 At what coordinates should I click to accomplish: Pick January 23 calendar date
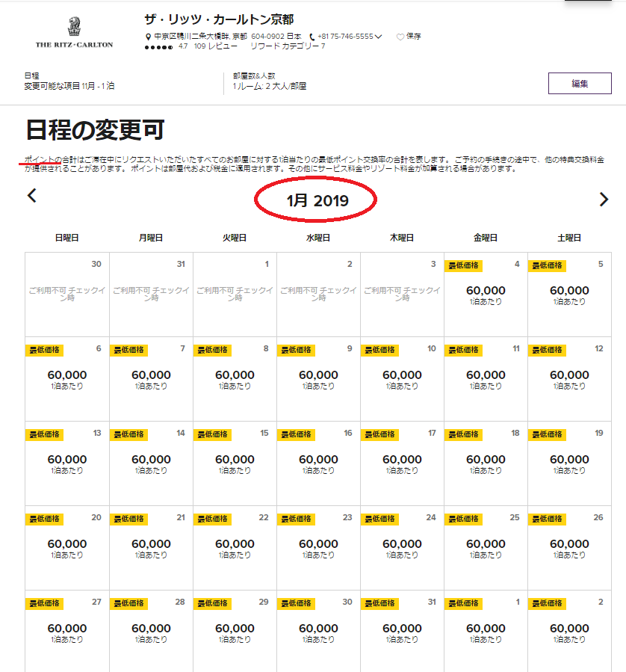[x=318, y=548]
